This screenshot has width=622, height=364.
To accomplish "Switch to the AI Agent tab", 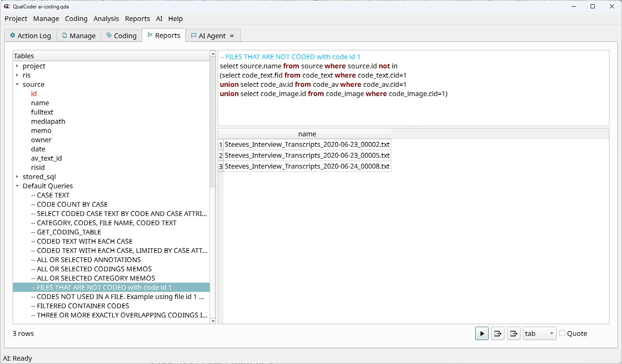I will click(213, 36).
